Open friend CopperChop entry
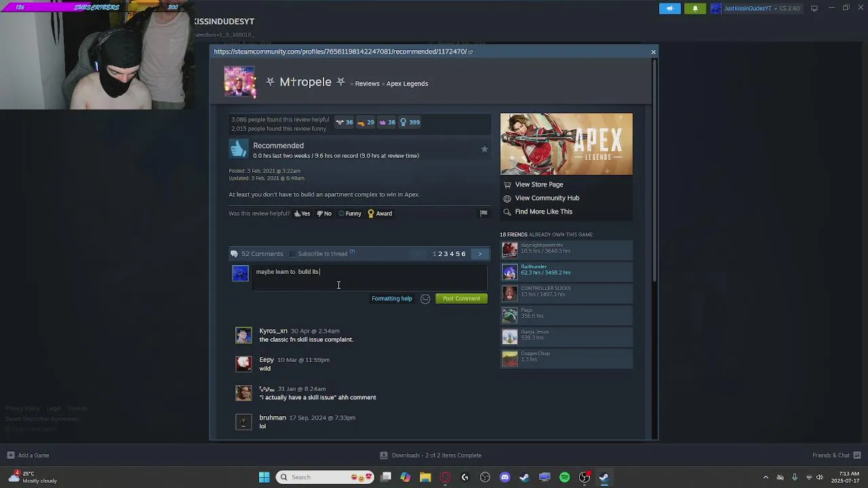The image size is (868, 488). point(566,359)
